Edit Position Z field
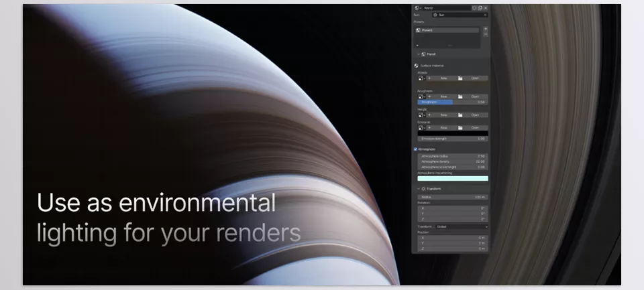Image resolution: width=644 pixels, height=290 pixels. [453, 248]
